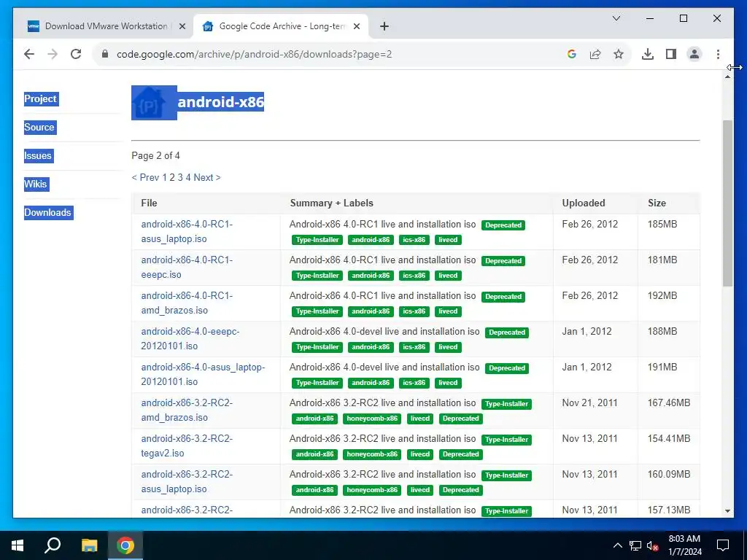Click ics-x86 label in amd_brazos 4.0-RC1 row
747x560 pixels.
[414, 311]
